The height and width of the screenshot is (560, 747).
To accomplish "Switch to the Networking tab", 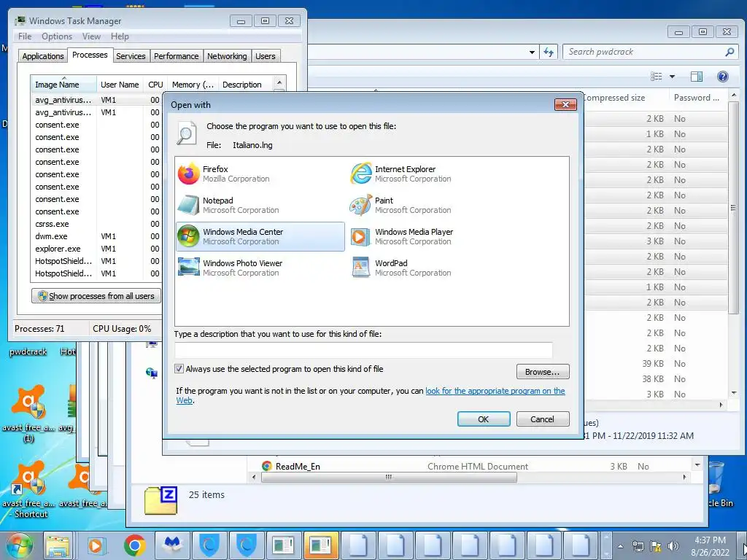I will click(227, 56).
